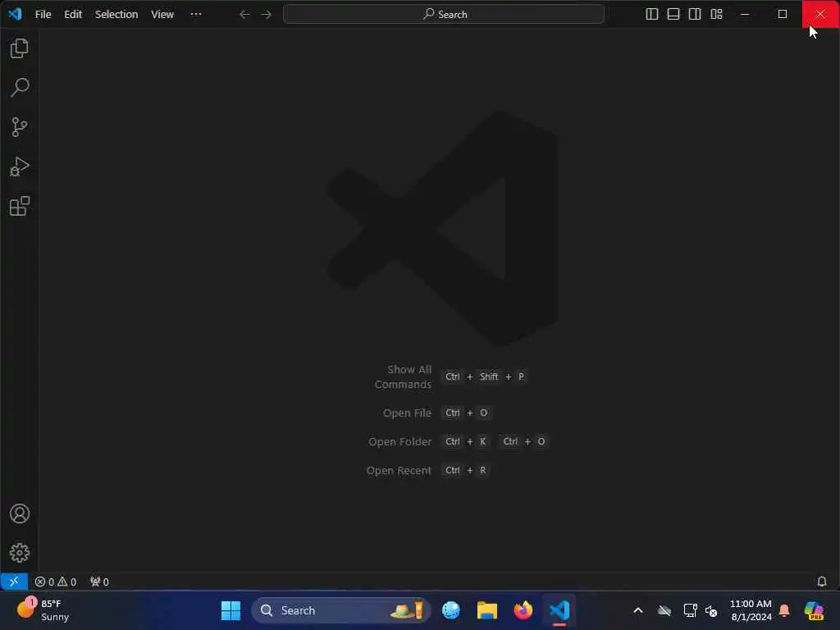The width and height of the screenshot is (840, 630).
Task: Open the Copilot preview icon in taskbar
Action: 814,610
